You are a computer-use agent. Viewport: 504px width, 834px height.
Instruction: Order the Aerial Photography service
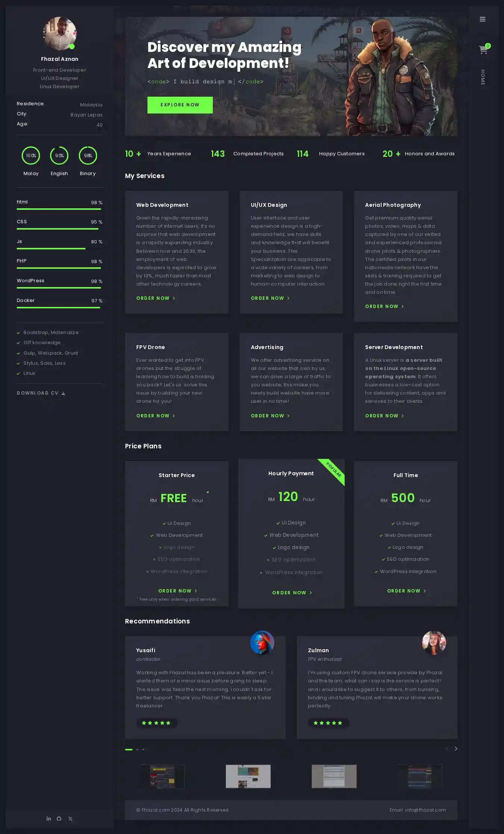click(384, 306)
